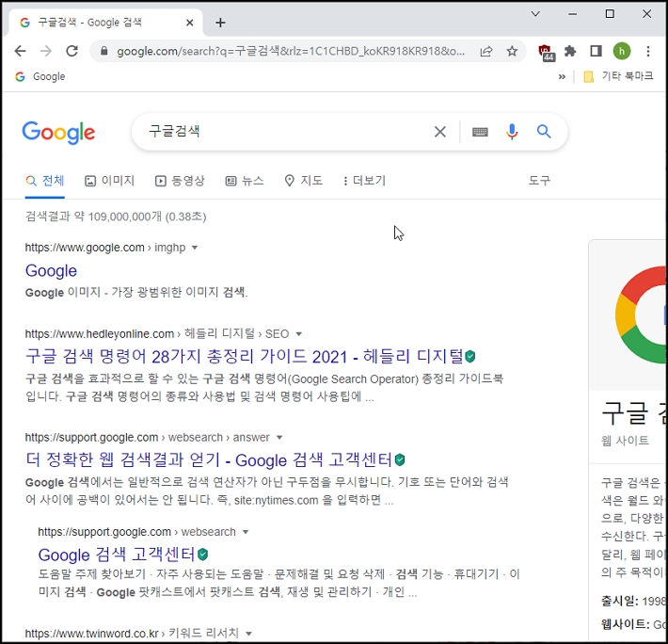The image size is (668, 644).
Task: Open the '도구' search tools
Action: (x=539, y=181)
